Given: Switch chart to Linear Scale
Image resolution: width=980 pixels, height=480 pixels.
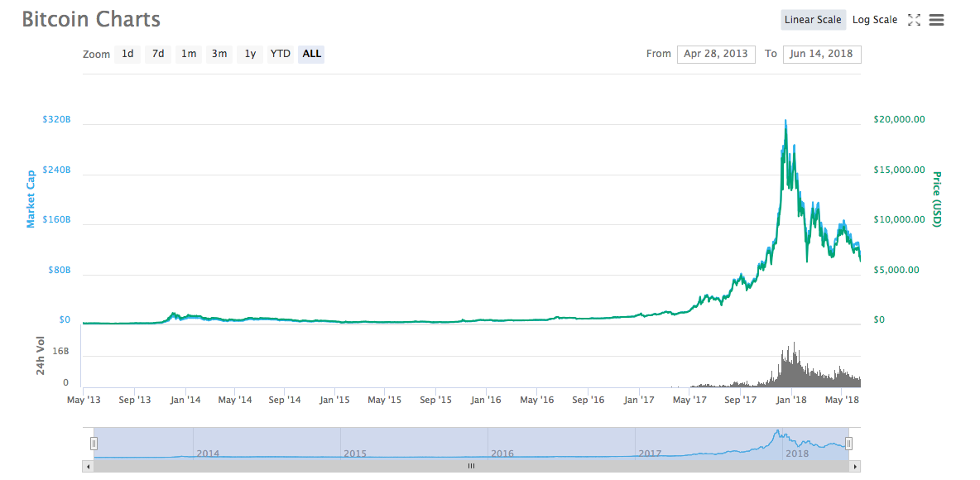Looking at the screenshot, I should pos(813,20).
